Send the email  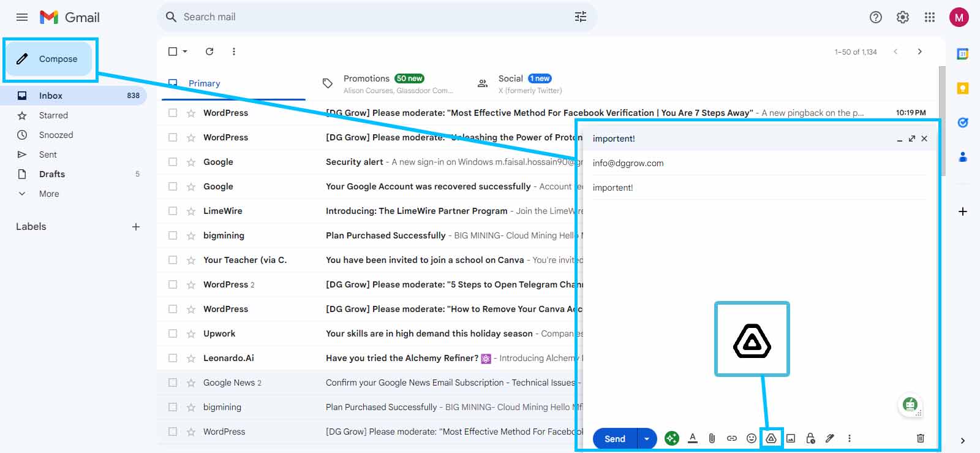(615, 438)
